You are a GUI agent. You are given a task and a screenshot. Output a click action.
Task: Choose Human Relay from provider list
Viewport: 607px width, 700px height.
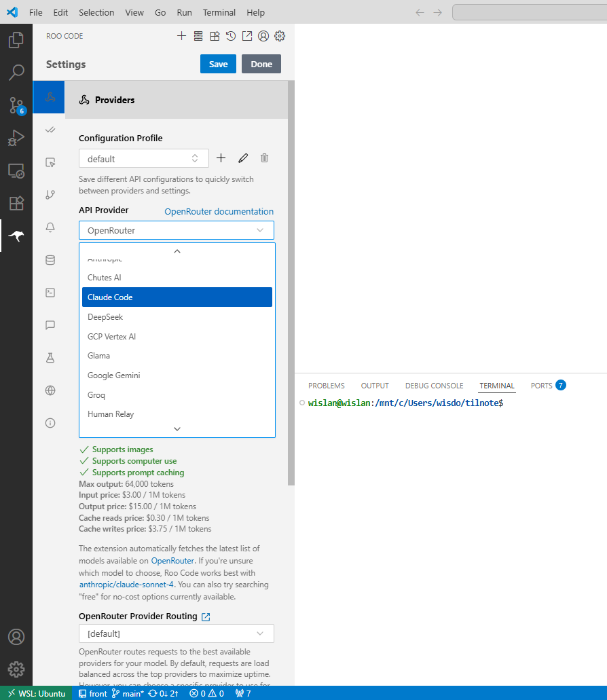tap(177, 414)
